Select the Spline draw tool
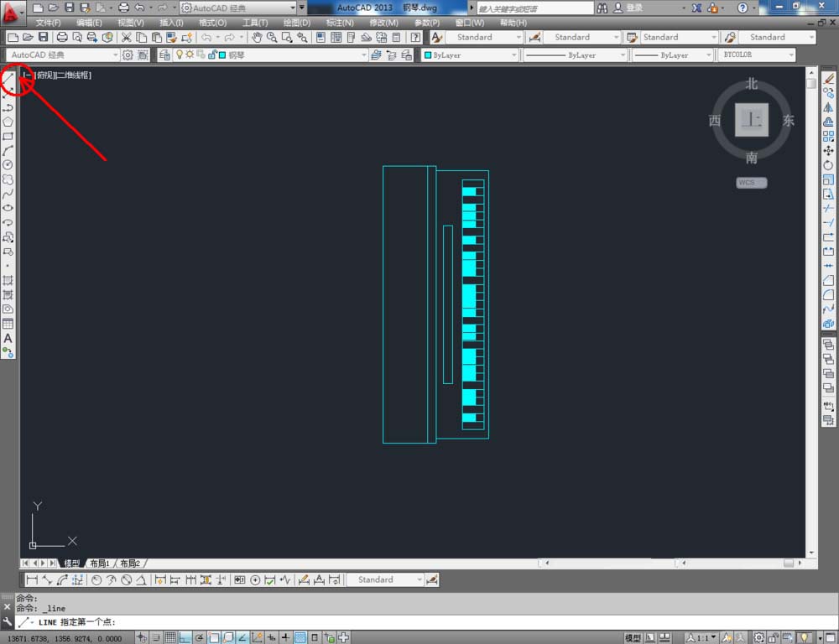839x644 pixels. pos(8,195)
